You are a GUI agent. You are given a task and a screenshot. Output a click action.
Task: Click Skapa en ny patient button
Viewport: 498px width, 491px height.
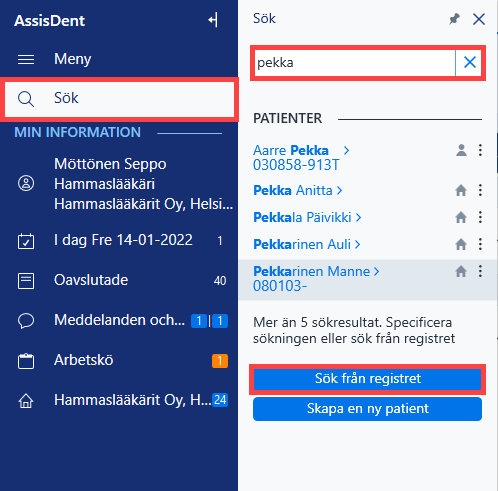coord(367,409)
